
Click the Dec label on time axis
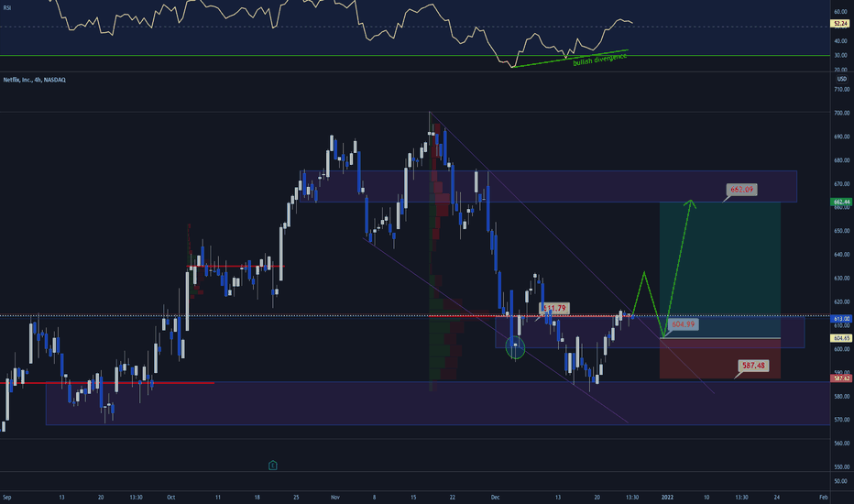(x=495, y=498)
